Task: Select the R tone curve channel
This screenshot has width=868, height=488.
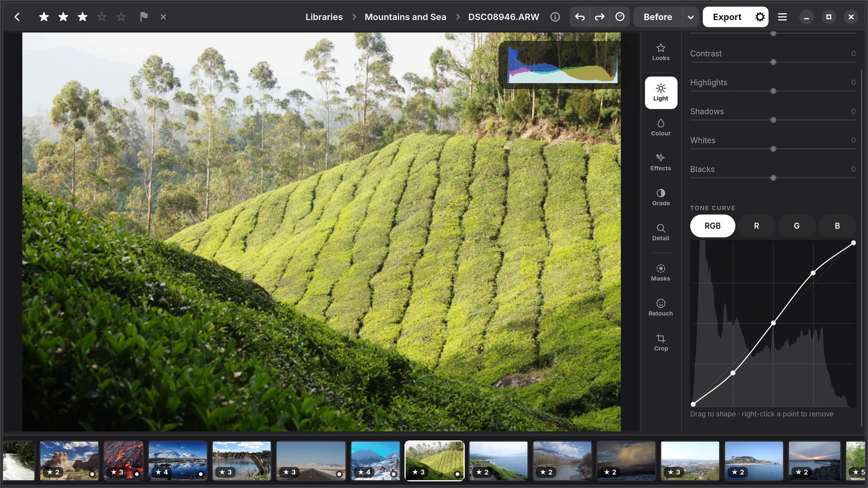Action: coord(756,226)
